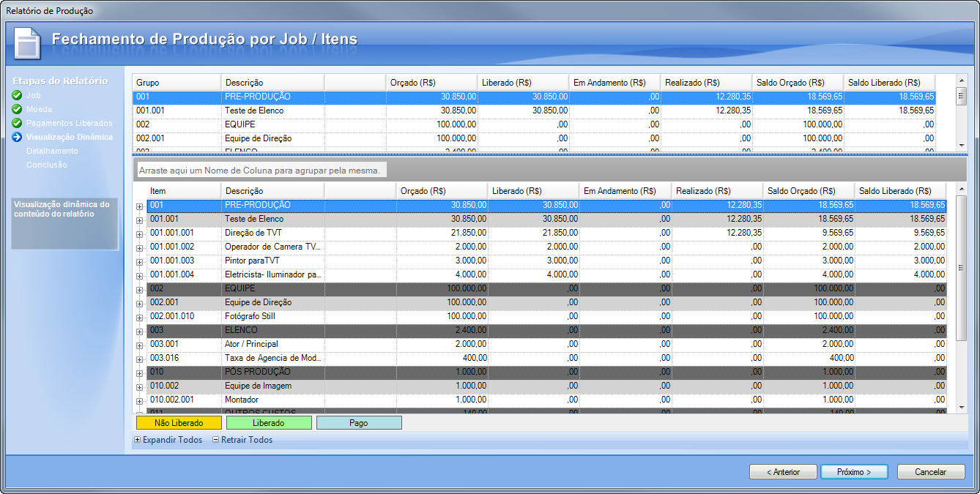Image resolution: width=980 pixels, height=494 pixels.
Task: Select upper grid row 002.001 Equipe de Direção
Action: 534,138
